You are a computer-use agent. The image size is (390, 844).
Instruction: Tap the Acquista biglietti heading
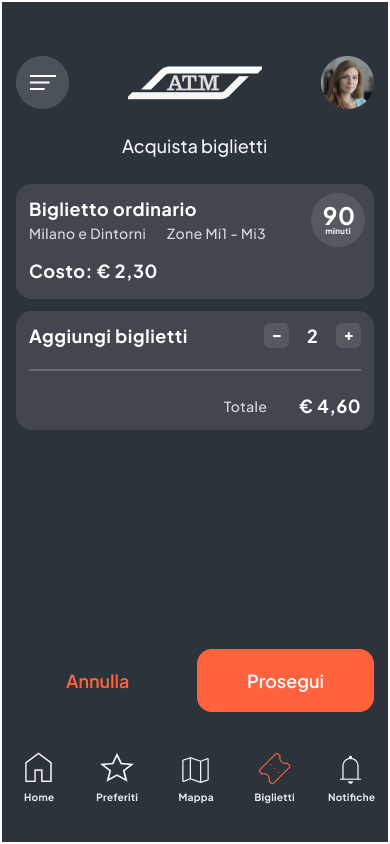(195, 147)
